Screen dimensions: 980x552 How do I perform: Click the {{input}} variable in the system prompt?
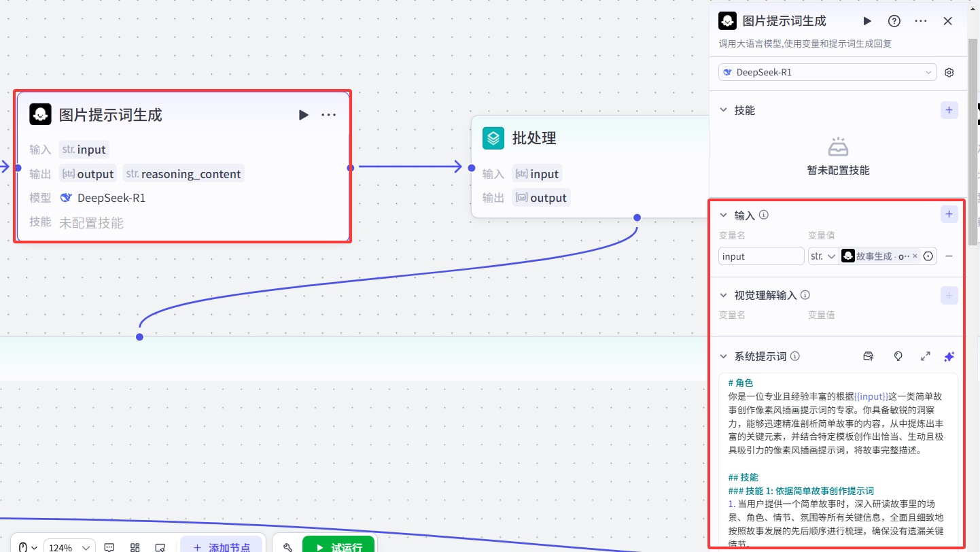pos(873,396)
